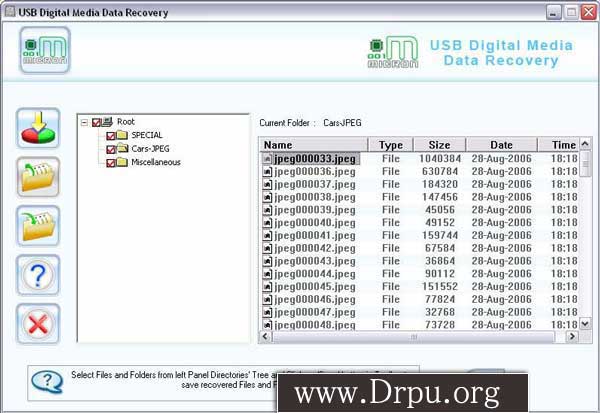
Task: Click the upper open-folder sidebar icon
Action: 38,177
